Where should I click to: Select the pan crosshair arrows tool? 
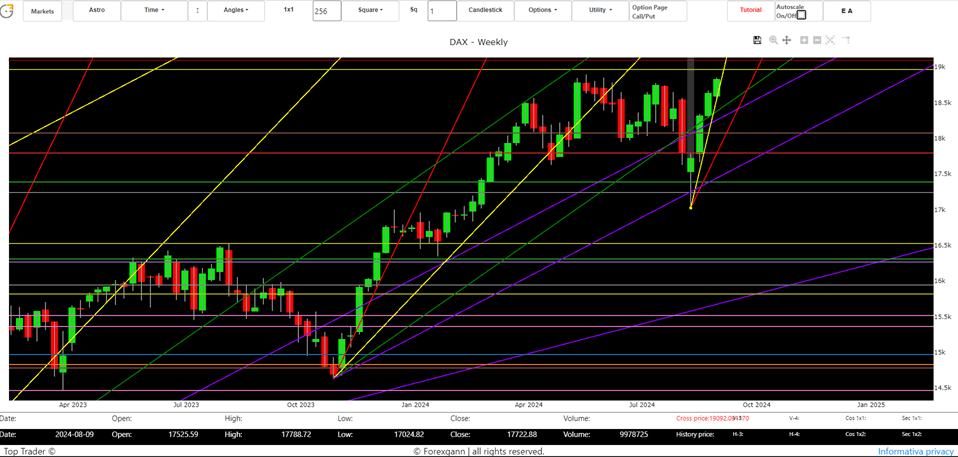pyautogui.click(x=787, y=40)
